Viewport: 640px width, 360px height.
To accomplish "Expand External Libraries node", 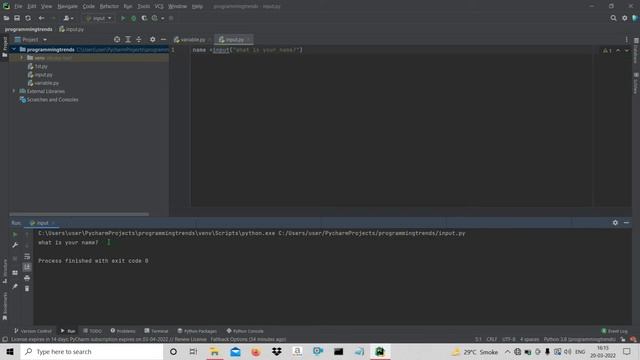I will pos(14,91).
